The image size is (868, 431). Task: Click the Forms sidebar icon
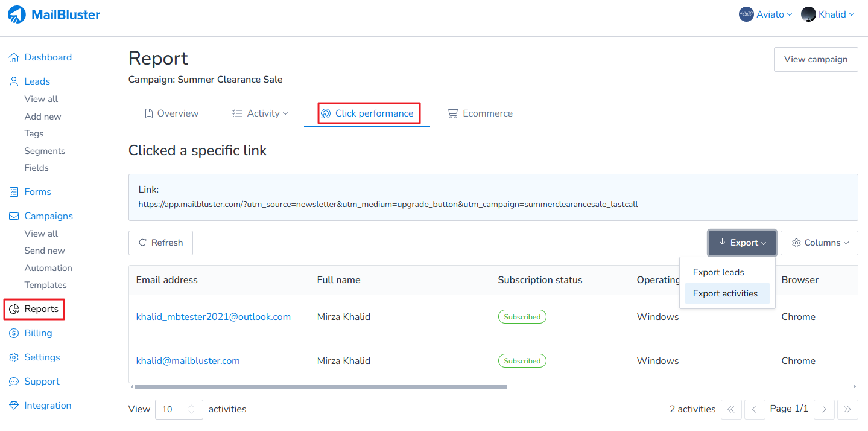(13, 191)
